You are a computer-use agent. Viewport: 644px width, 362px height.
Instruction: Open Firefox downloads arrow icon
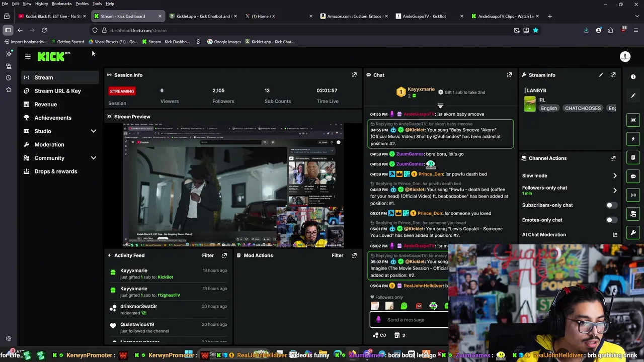(x=586, y=30)
